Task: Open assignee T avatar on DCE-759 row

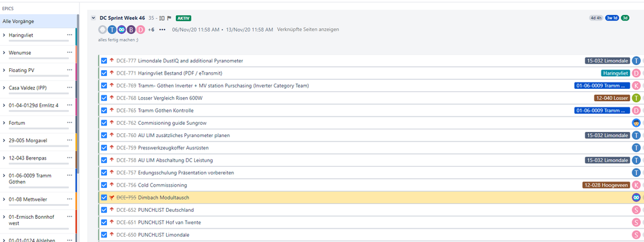Action: tap(636, 147)
